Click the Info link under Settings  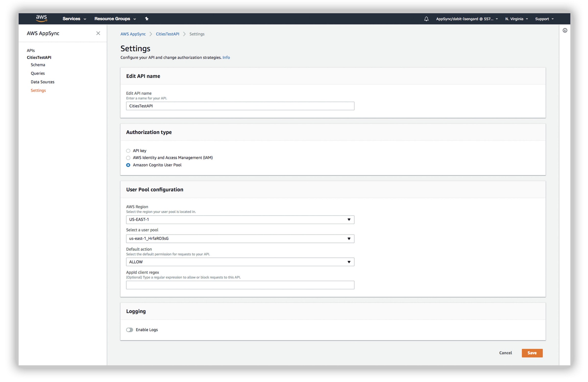(x=226, y=58)
